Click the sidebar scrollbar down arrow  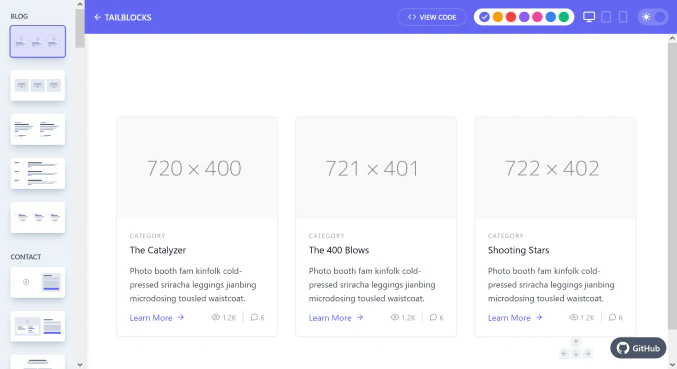tap(80, 365)
